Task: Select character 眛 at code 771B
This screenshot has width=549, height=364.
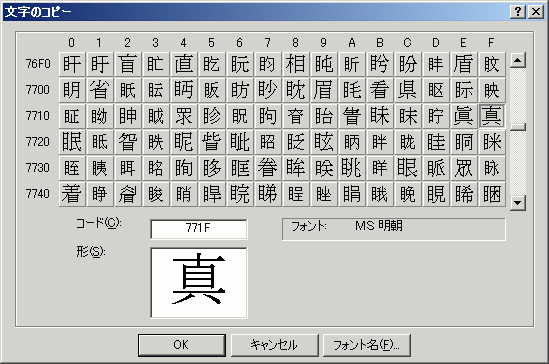Action: tap(380, 116)
